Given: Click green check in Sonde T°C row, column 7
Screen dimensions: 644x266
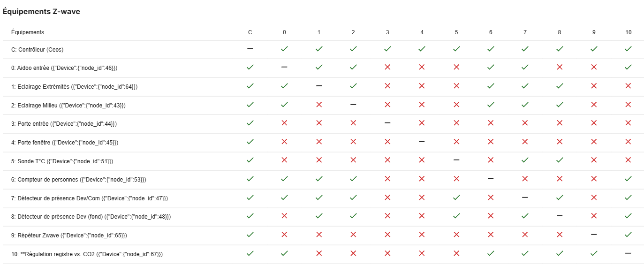Looking at the screenshot, I should 525,160.
